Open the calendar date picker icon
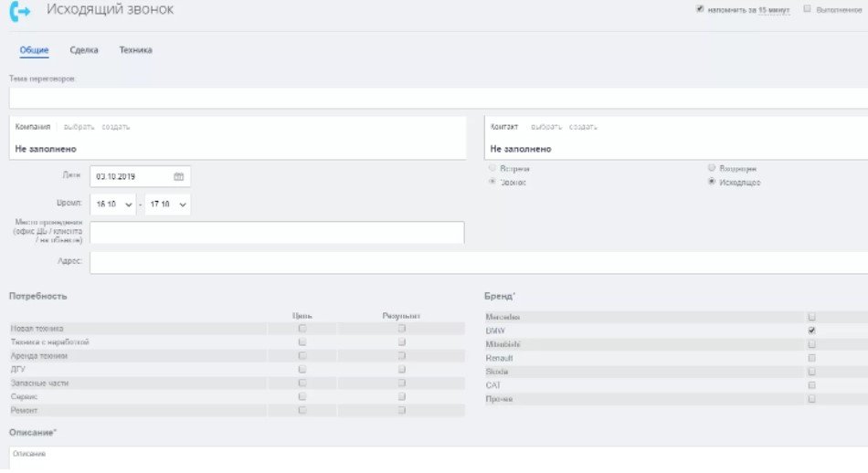This screenshot has width=868, height=473. click(x=178, y=176)
